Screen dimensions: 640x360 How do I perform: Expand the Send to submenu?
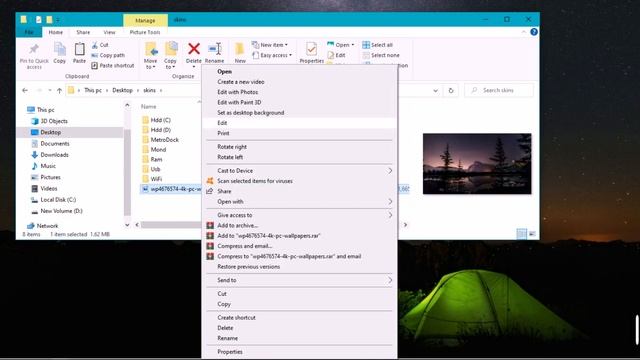[390, 280]
